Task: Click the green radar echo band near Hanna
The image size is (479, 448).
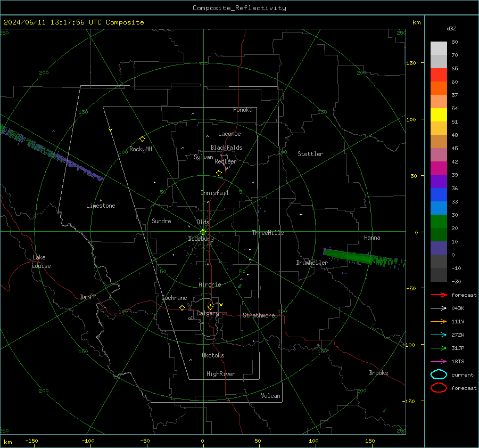Action: point(364,257)
